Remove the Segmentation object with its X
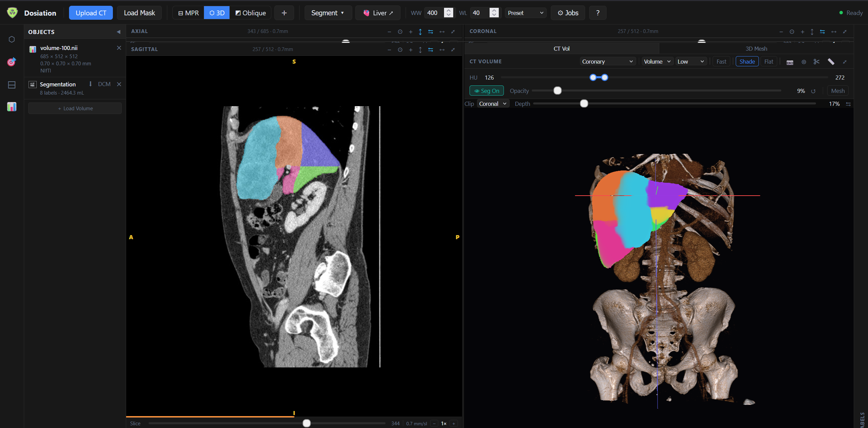 119,84
